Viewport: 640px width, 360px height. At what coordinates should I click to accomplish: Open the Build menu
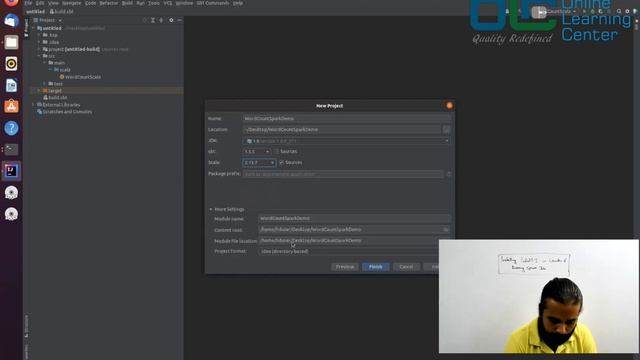click(127, 3)
